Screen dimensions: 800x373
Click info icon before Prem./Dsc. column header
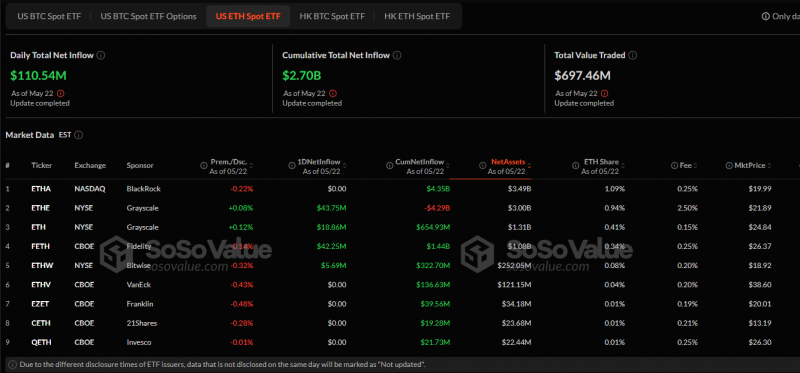(204, 165)
